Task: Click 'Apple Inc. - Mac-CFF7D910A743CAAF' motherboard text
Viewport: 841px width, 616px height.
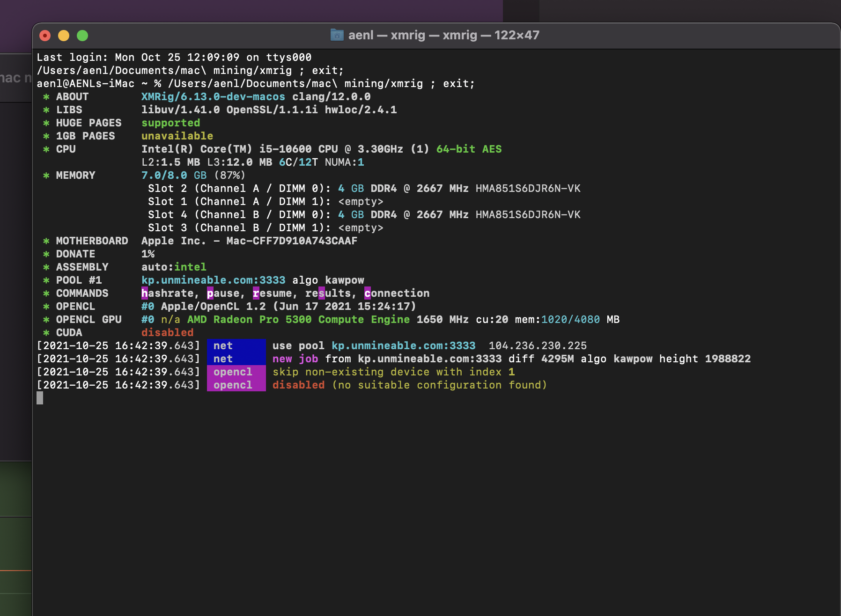Action: [250, 241]
